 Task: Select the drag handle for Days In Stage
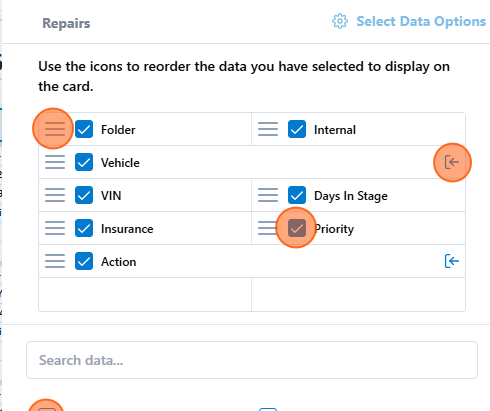pyautogui.click(x=268, y=195)
